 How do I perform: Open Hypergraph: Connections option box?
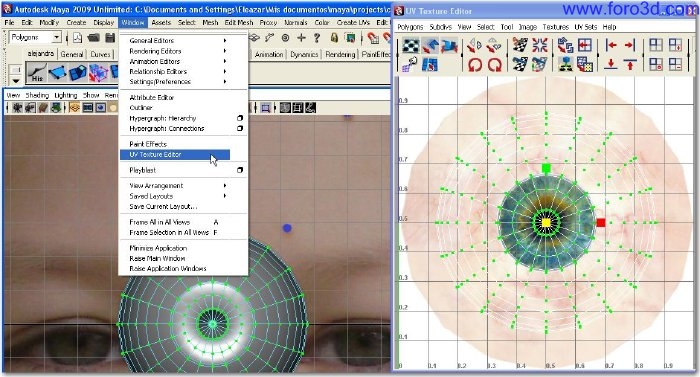pos(240,128)
